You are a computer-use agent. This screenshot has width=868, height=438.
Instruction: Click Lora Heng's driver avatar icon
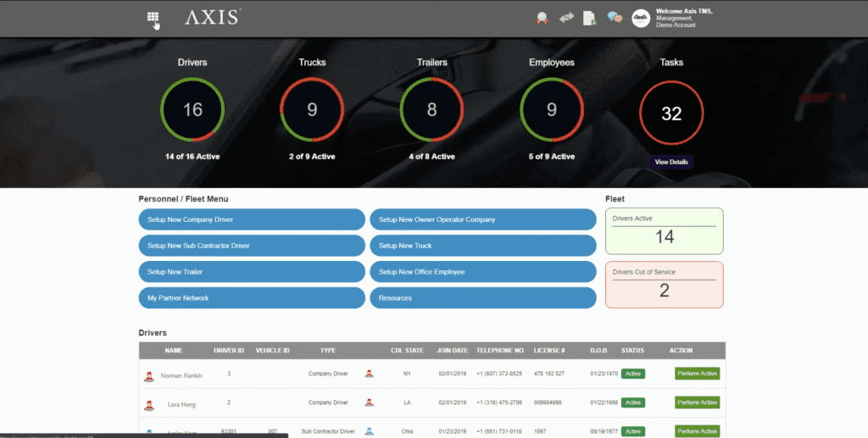(x=149, y=405)
